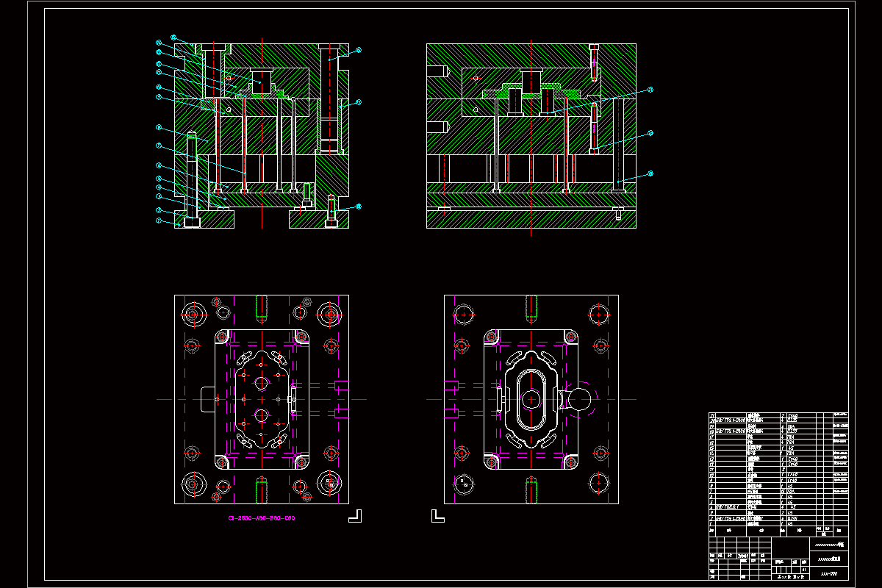Select the GB/T standard cell in parts row 4
This screenshot has width=882, height=588.
[x=731, y=507]
